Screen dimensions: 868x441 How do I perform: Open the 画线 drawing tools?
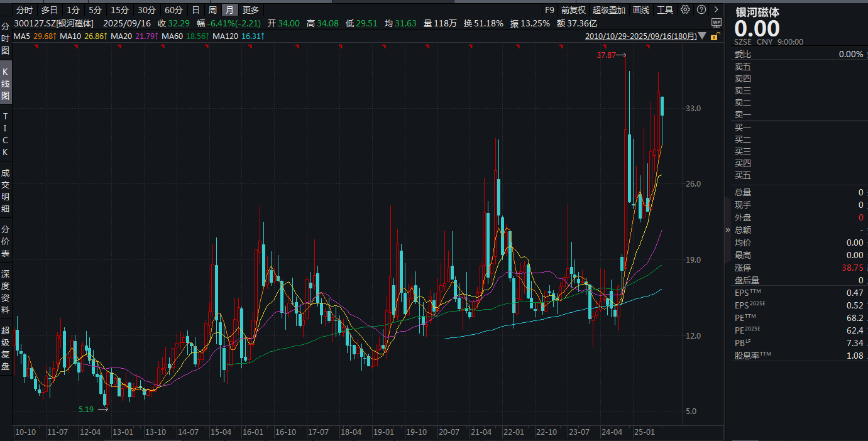(x=641, y=10)
